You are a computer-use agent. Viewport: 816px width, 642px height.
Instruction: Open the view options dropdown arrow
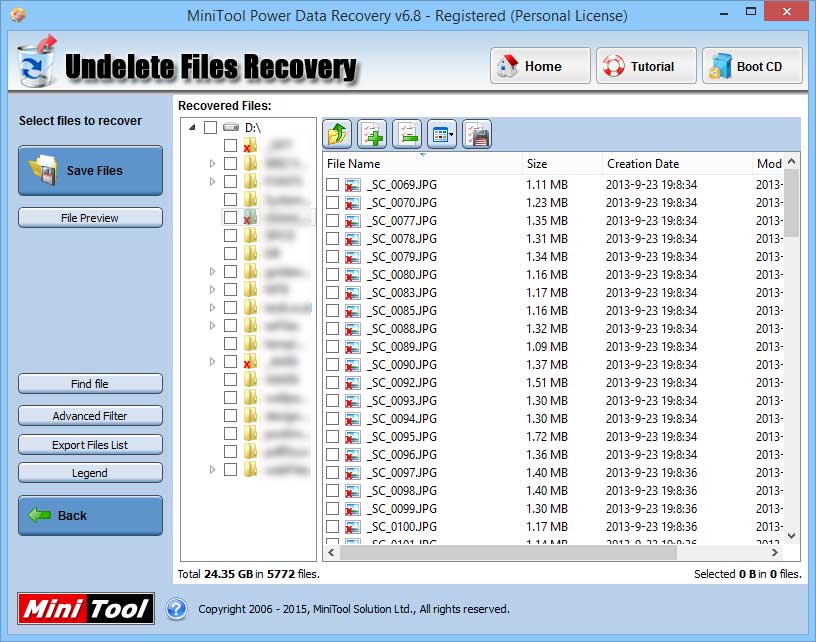[452, 133]
